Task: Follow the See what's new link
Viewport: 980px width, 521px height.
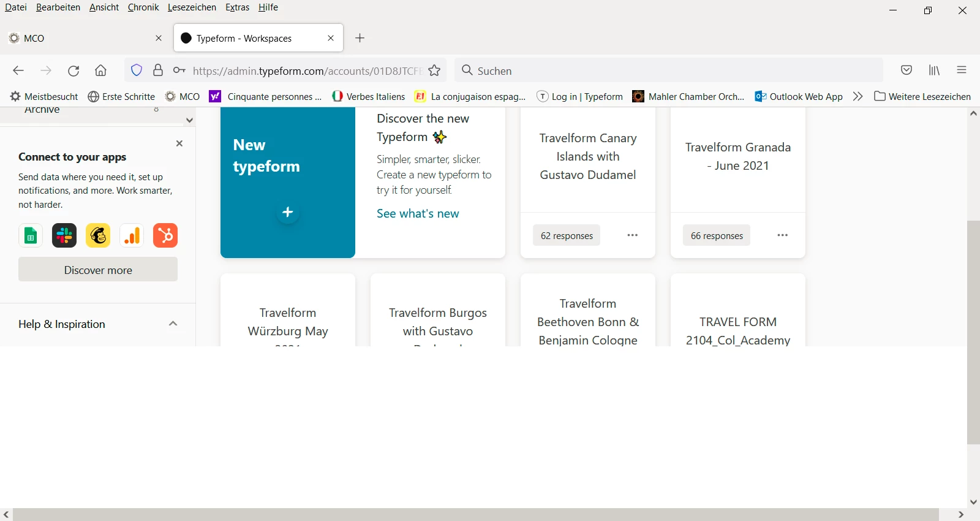Action: click(x=418, y=213)
